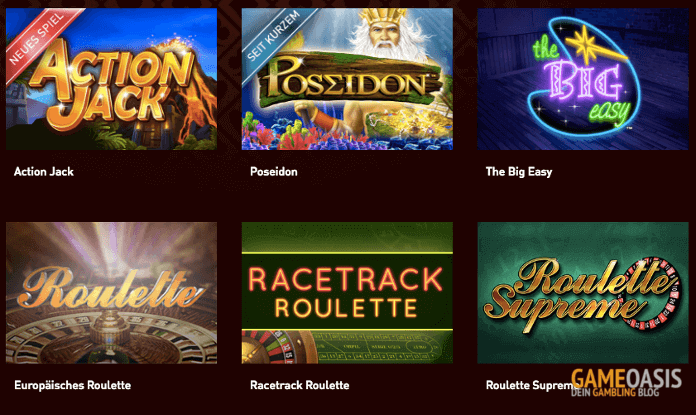Click the Roulette Supreme title text
The height and width of the screenshot is (415, 696).
(x=529, y=385)
